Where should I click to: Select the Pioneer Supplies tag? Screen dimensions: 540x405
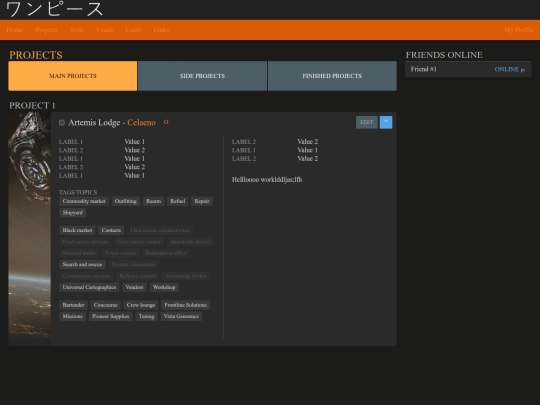[111, 316]
